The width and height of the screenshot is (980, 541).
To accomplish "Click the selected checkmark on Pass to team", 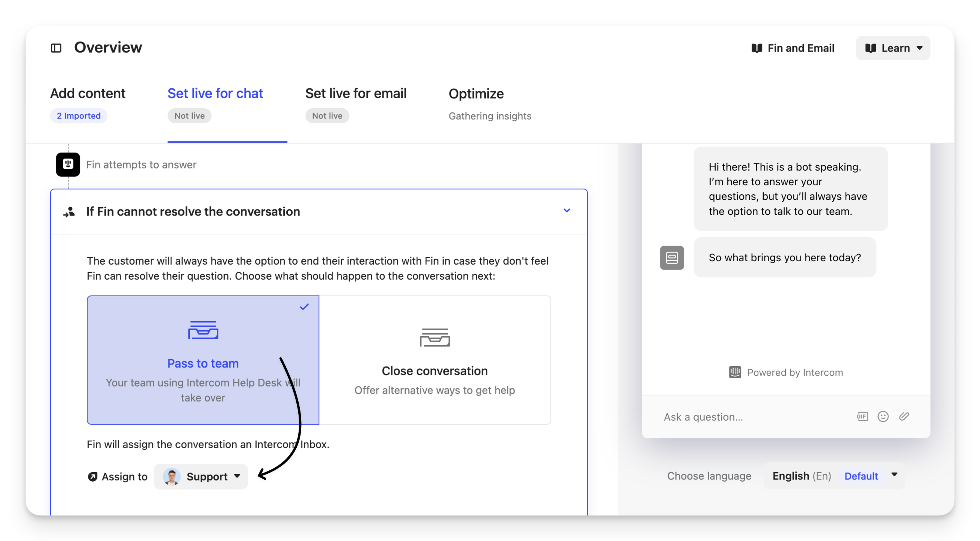I will pyautogui.click(x=304, y=306).
